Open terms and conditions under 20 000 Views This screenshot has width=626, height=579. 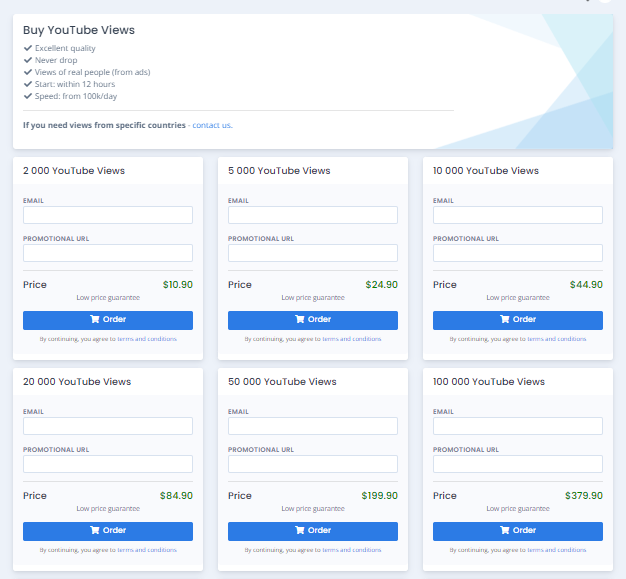tap(147, 549)
